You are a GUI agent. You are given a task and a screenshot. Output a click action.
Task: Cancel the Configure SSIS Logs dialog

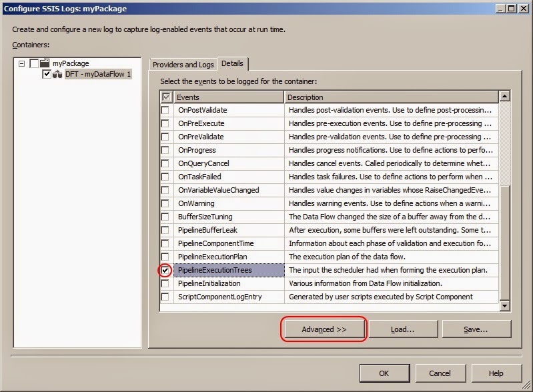pyautogui.click(x=440, y=373)
